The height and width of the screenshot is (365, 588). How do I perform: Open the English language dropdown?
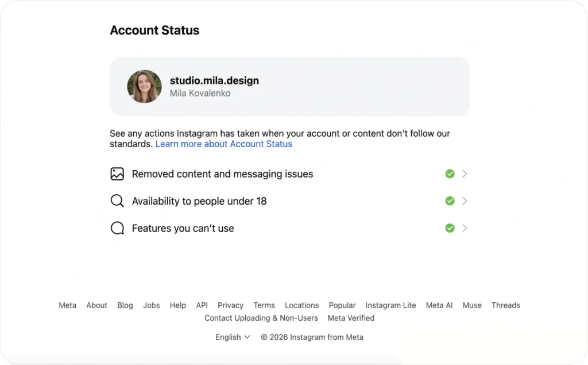coord(233,337)
